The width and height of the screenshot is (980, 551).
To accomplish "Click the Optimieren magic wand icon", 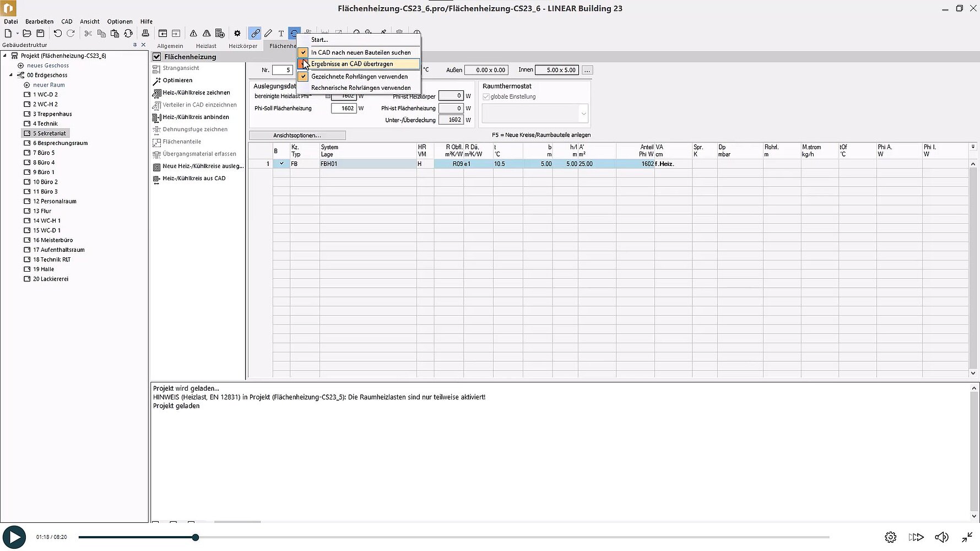I will [x=156, y=80].
